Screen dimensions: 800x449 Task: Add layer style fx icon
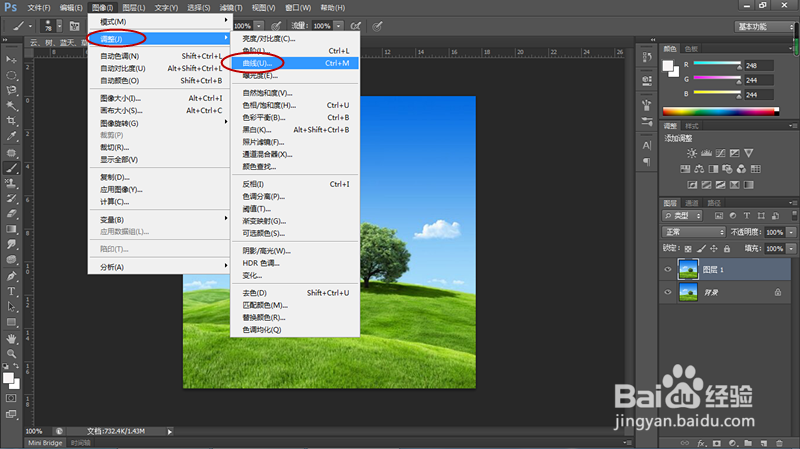(x=702, y=443)
